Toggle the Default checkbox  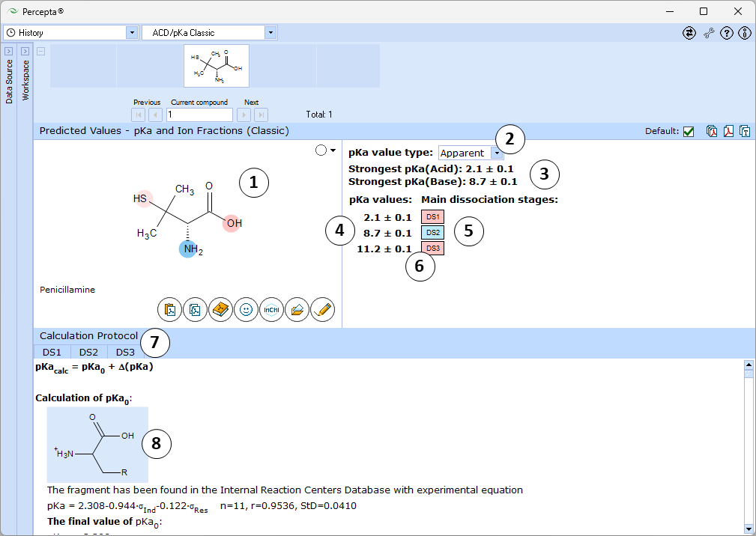point(689,132)
